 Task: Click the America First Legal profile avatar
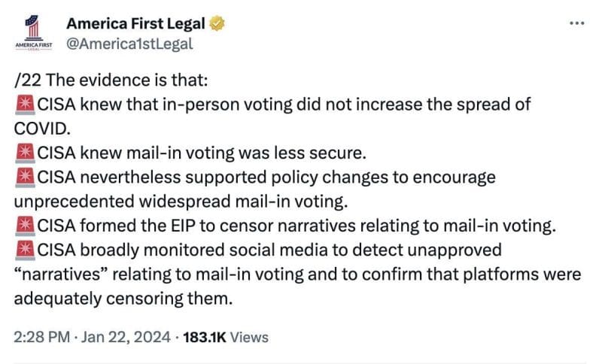(x=31, y=33)
